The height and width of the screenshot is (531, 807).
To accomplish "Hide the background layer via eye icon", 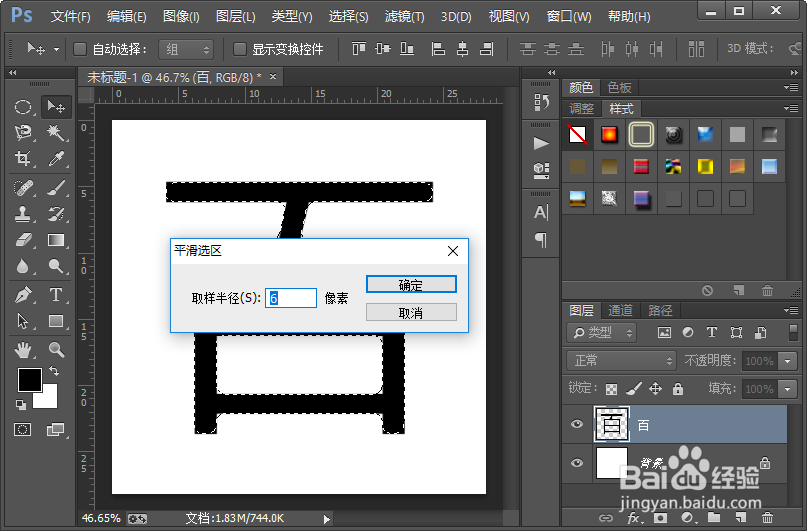I will coord(577,463).
